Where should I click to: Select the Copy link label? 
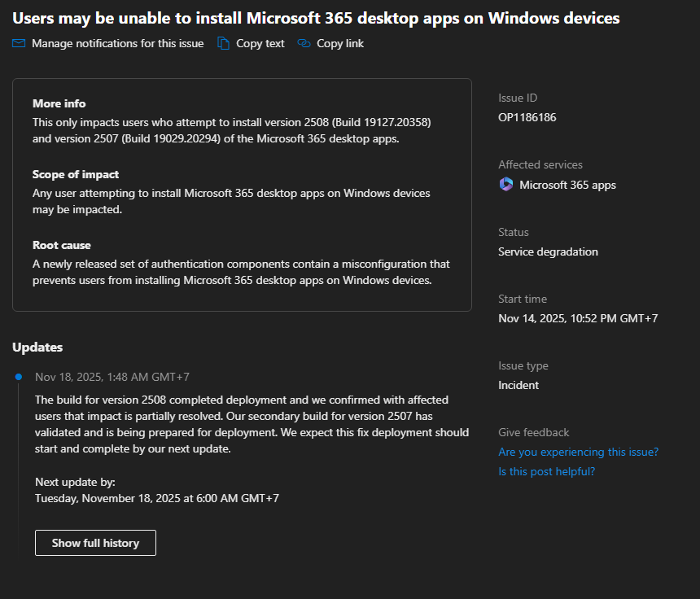coord(340,43)
